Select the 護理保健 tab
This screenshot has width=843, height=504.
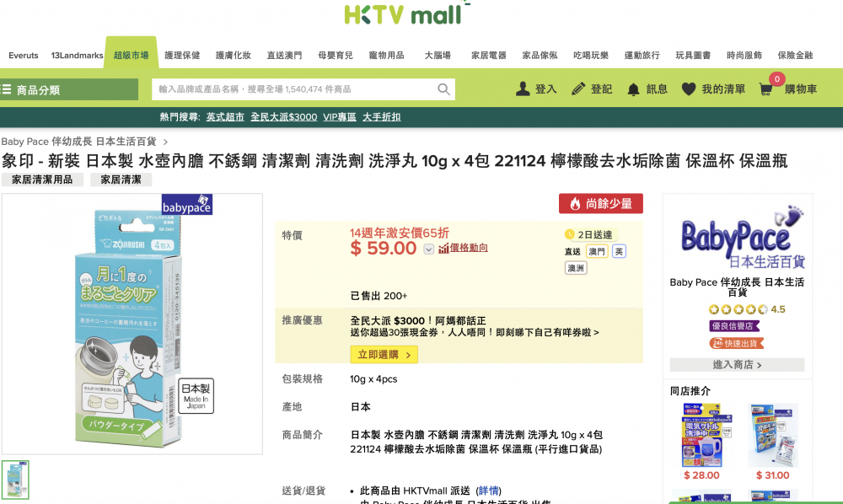(x=182, y=56)
